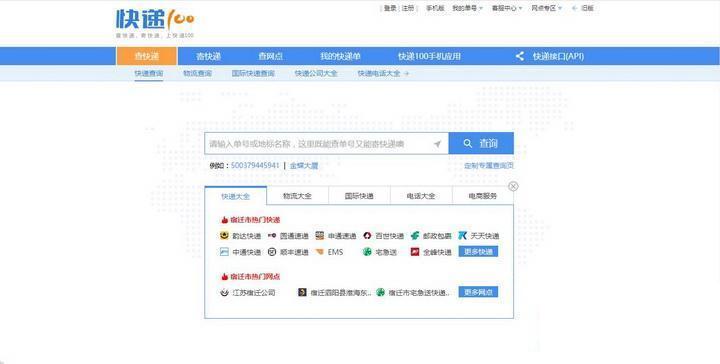Click the 宿迁市宅急送 outlet icon

click(380, 292)
